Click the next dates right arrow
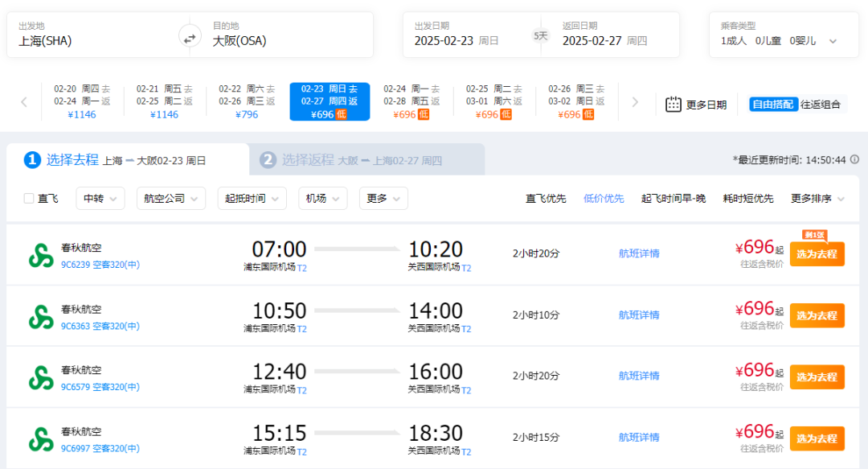This screenshot has width=868, height=469. coord(635,102)
